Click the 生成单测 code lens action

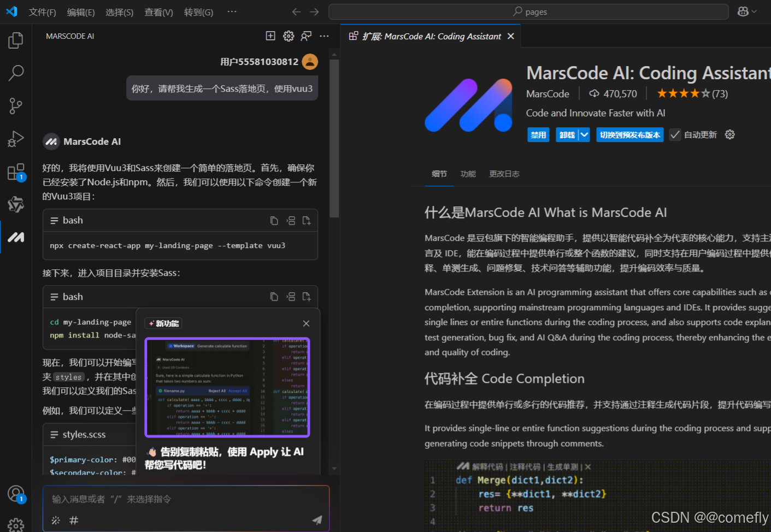562,466
